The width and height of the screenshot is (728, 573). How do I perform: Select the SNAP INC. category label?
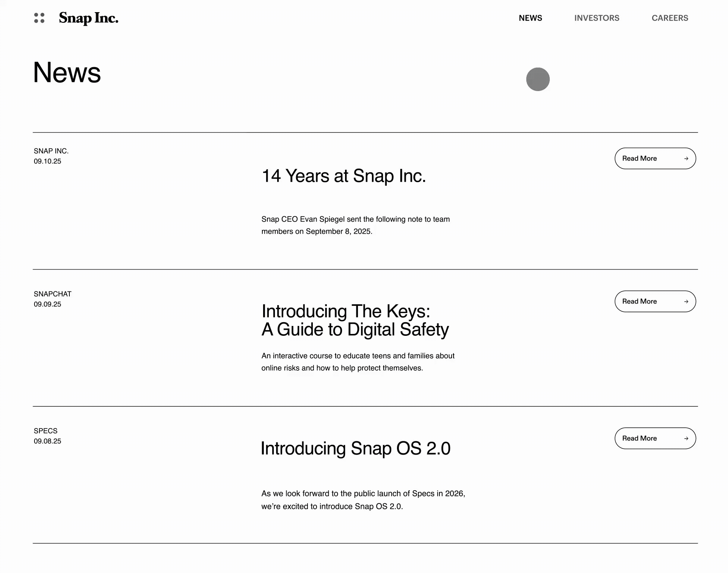51,151
